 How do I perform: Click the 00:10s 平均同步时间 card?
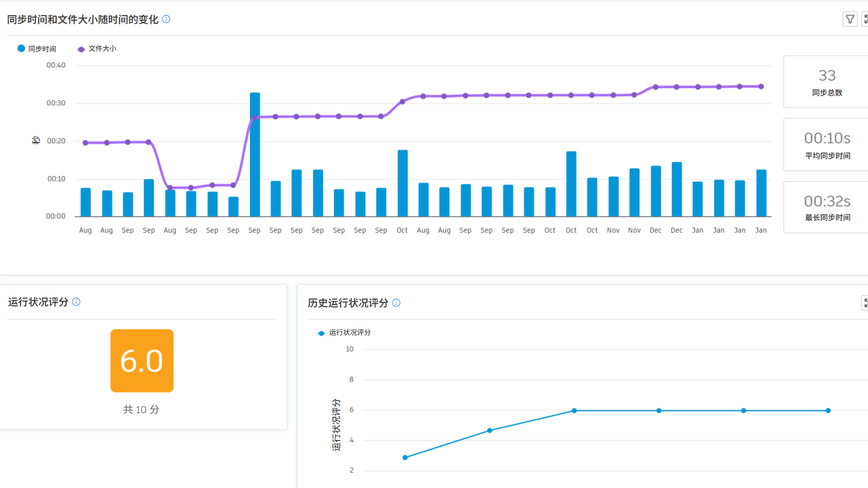[827, 144]
